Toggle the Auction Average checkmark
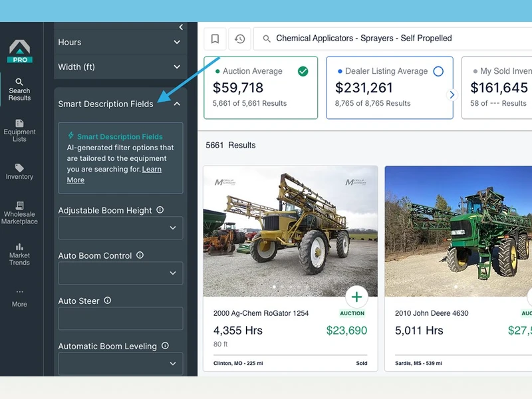This screenshot has height=399, width=532. [303, 71]
